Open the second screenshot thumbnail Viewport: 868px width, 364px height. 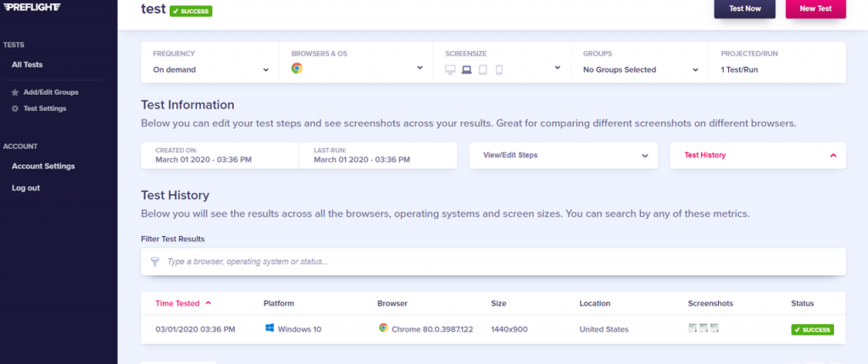click(x=703, y=328)
